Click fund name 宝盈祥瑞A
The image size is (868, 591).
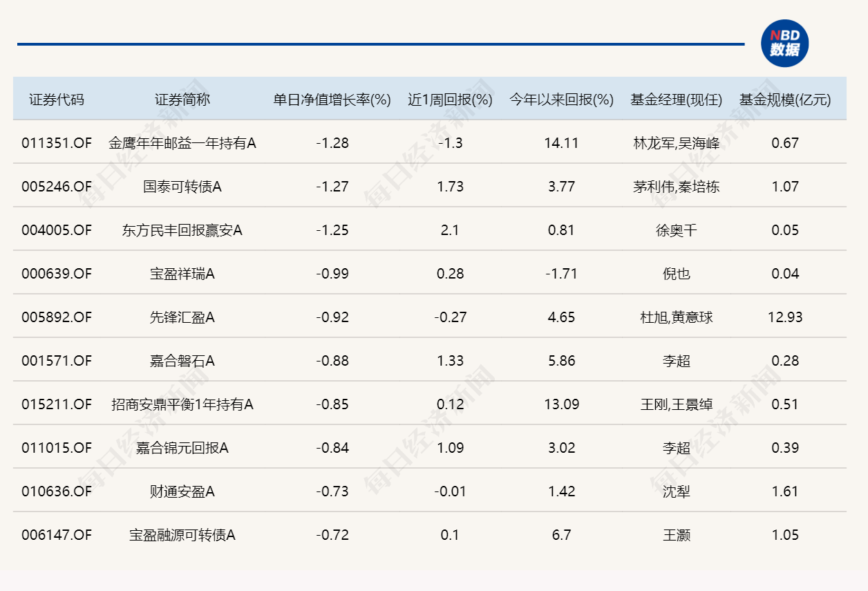(x=182, y=274)
